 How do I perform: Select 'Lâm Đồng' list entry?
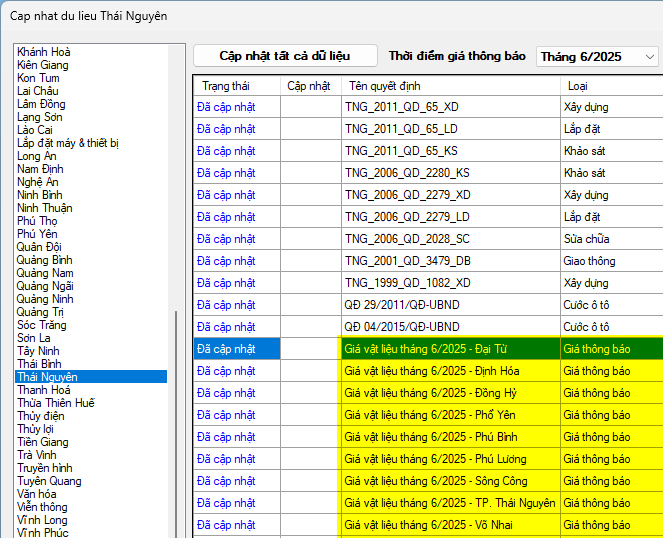(x=41, y=104)
